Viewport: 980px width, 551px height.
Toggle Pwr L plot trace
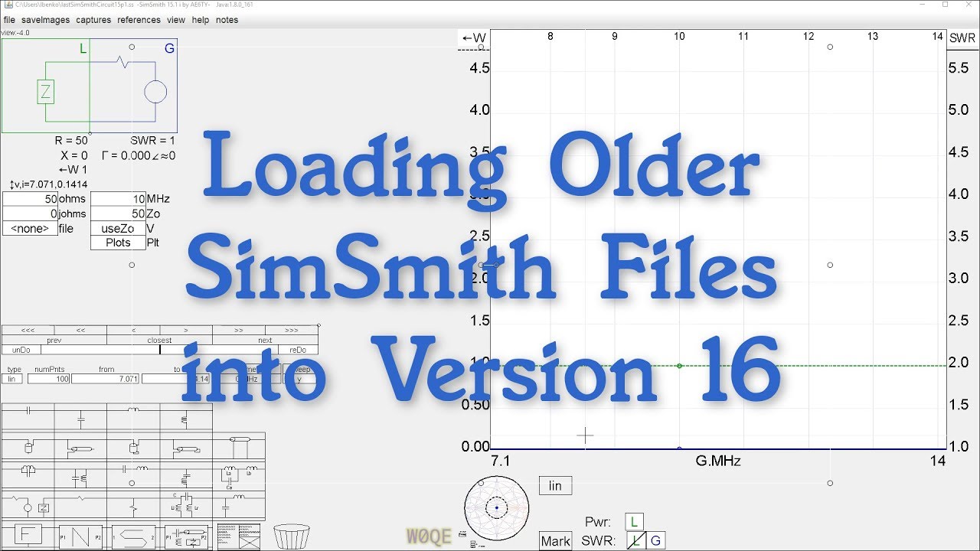635,522
